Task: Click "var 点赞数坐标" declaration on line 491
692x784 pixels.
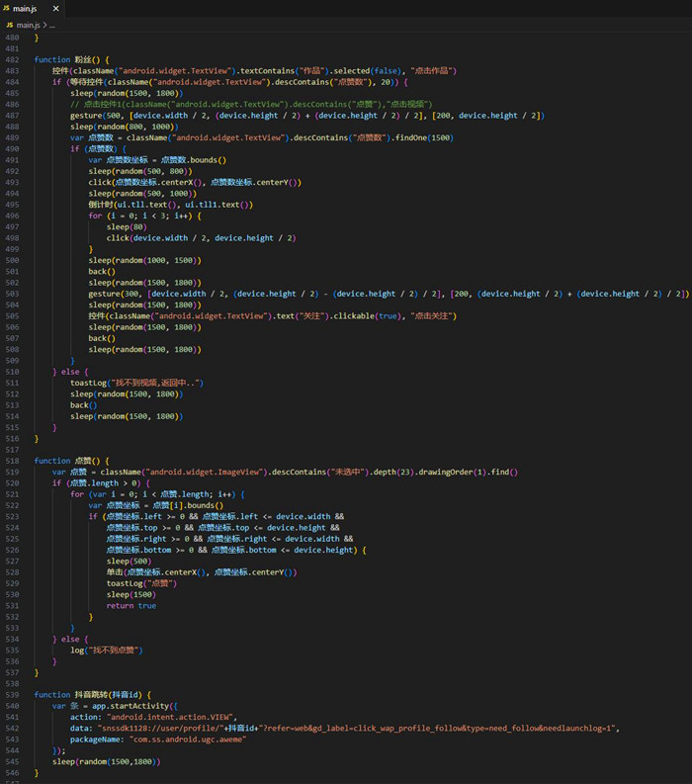Action: (118, 160)
